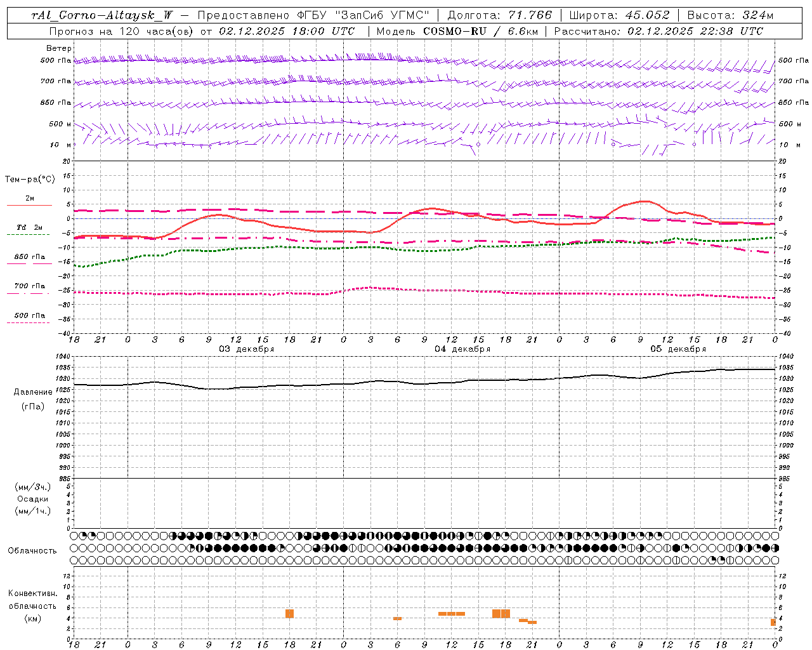Click the left 500 м wind level label

pyautogui.click(x=60, y=124)
